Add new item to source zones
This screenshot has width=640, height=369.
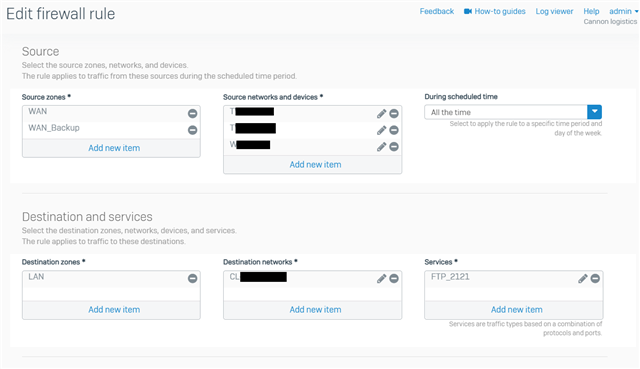click(114, 148)
